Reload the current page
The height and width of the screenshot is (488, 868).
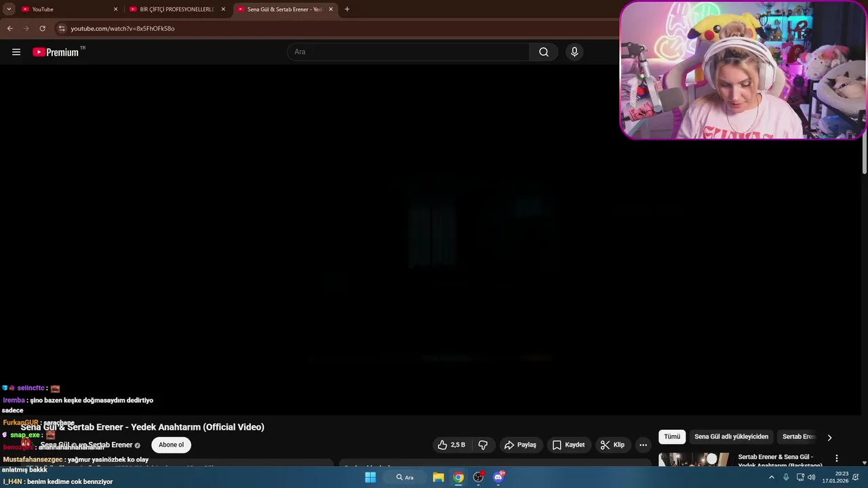pyautogui.click(x=42, y=28)
